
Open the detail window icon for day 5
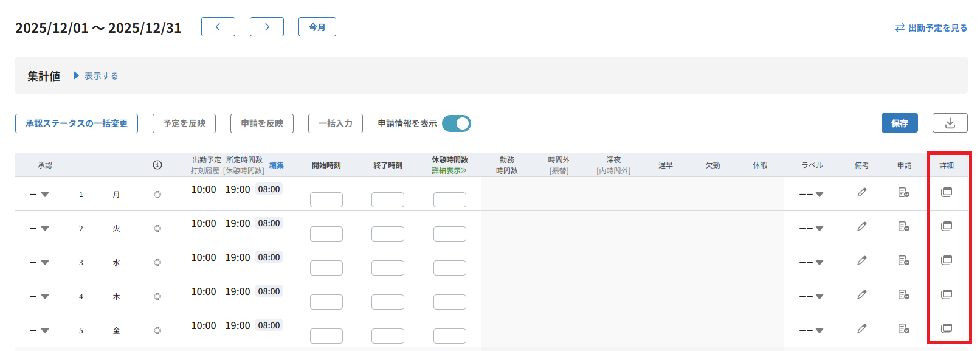coord(946,328)
